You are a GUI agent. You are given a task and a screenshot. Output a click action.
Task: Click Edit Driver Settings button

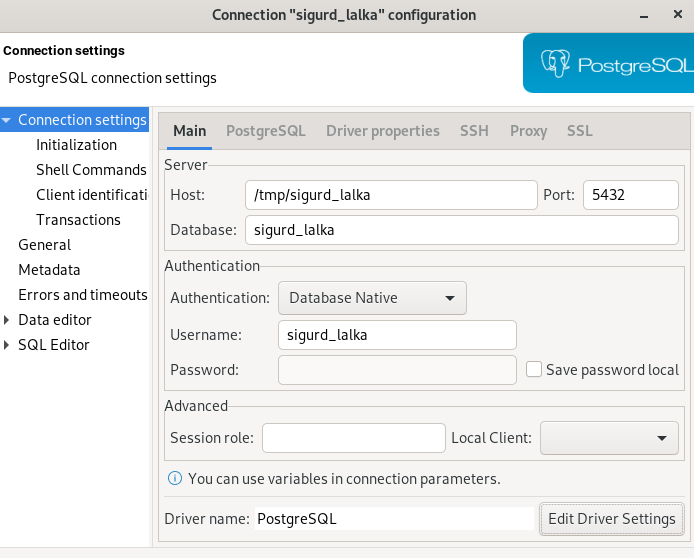pyautogui.click(x=611, y=519)
